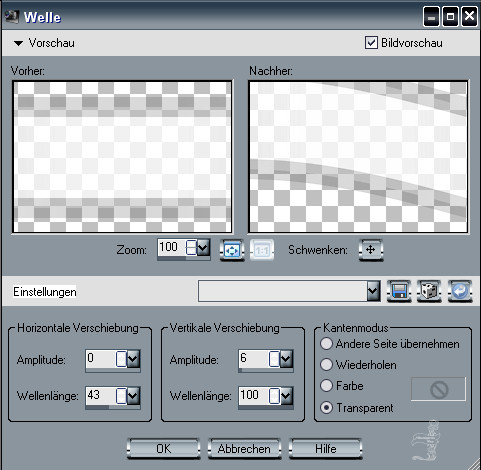Toggle the Bildvorschau checkbox
The height and width of the screenshot is (470, 481).
tap(371, 43)
